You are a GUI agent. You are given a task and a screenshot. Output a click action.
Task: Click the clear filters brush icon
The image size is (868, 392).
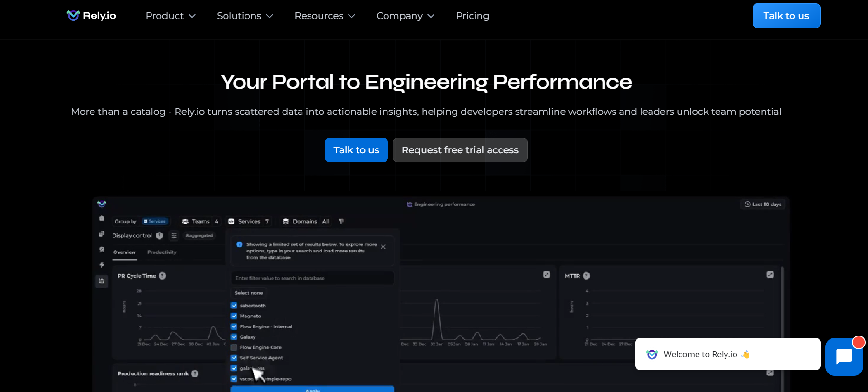pos(341,221)
